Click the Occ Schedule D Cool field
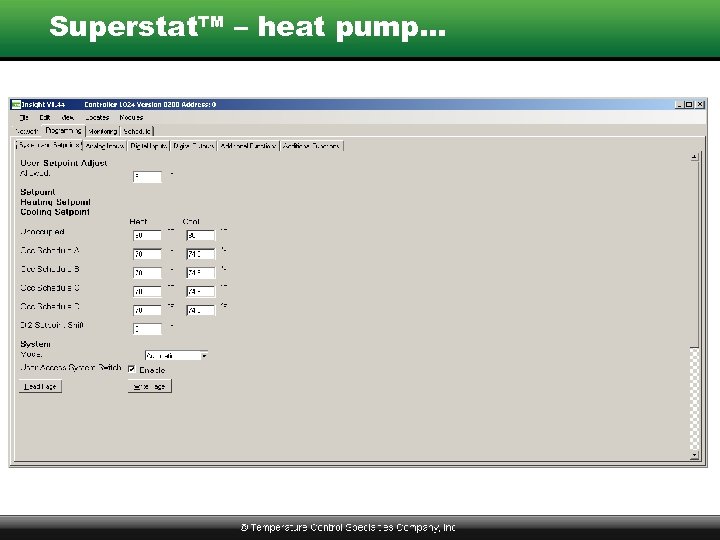 tap(201, 310)
